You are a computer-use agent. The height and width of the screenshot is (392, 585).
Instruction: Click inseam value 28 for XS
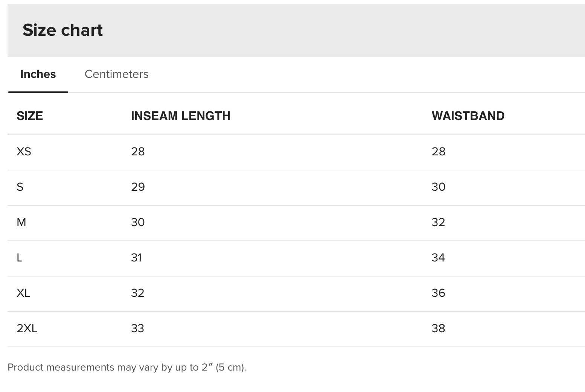click(138, 152)
